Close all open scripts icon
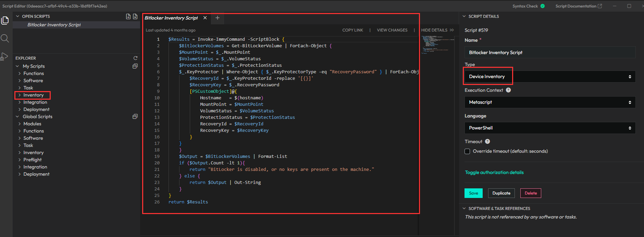 click(135, 16)
